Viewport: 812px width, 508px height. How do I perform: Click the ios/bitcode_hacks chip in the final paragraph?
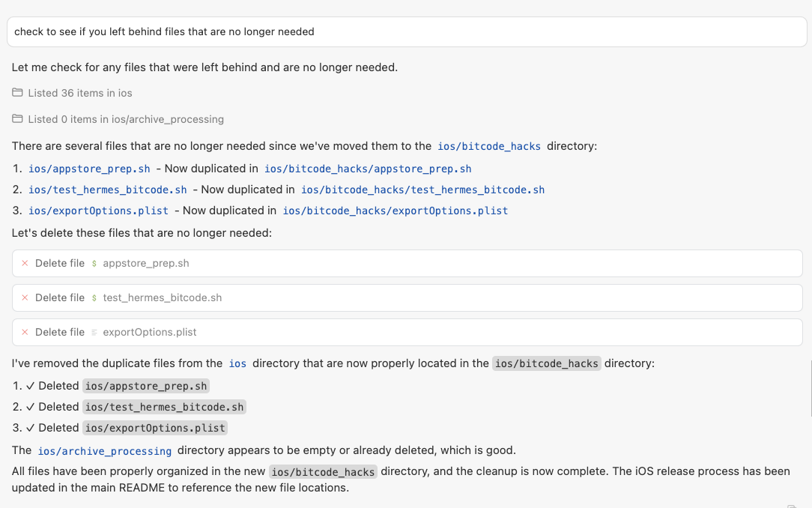point(323,472)
